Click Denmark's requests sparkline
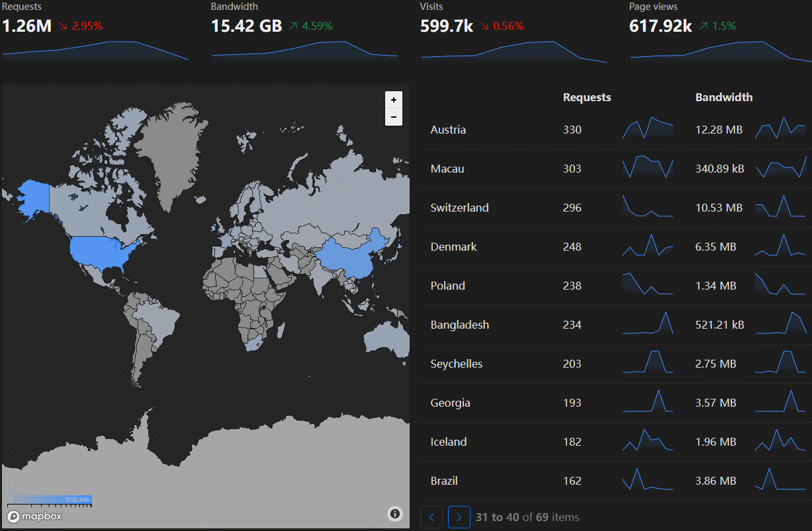The image size is (812, 531). pos(648,247)
